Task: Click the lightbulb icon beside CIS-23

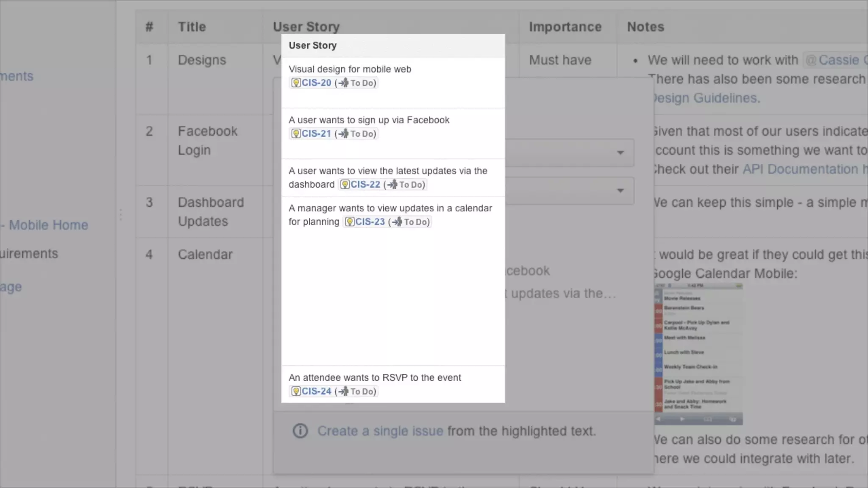Action: (x=350, y=222)
